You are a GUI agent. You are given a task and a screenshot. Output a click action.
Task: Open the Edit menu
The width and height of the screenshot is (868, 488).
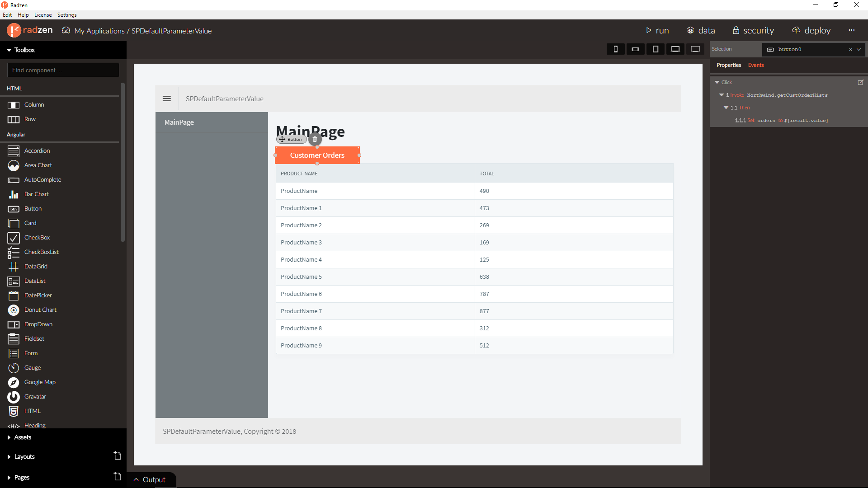(x=7, y=15)
